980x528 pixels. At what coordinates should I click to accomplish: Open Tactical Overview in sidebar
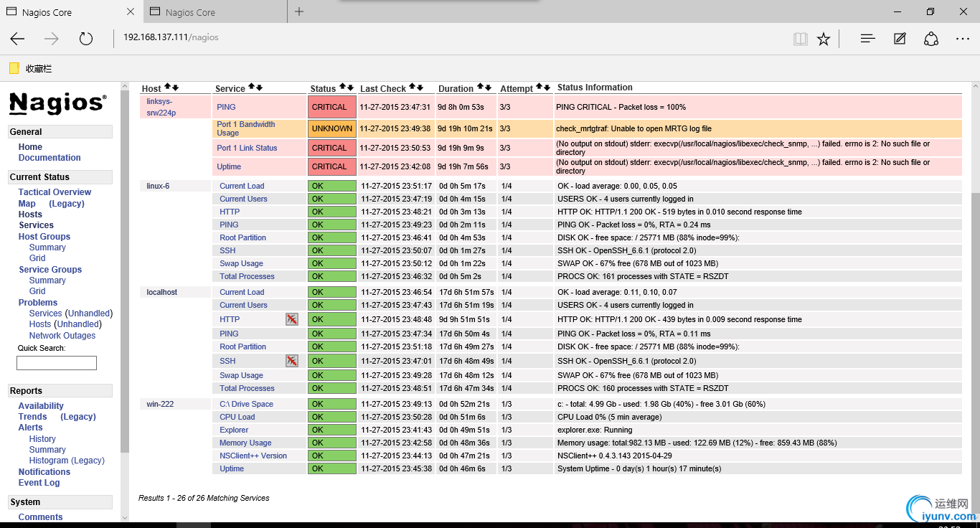pyautogui.click(x=55, y=192)
